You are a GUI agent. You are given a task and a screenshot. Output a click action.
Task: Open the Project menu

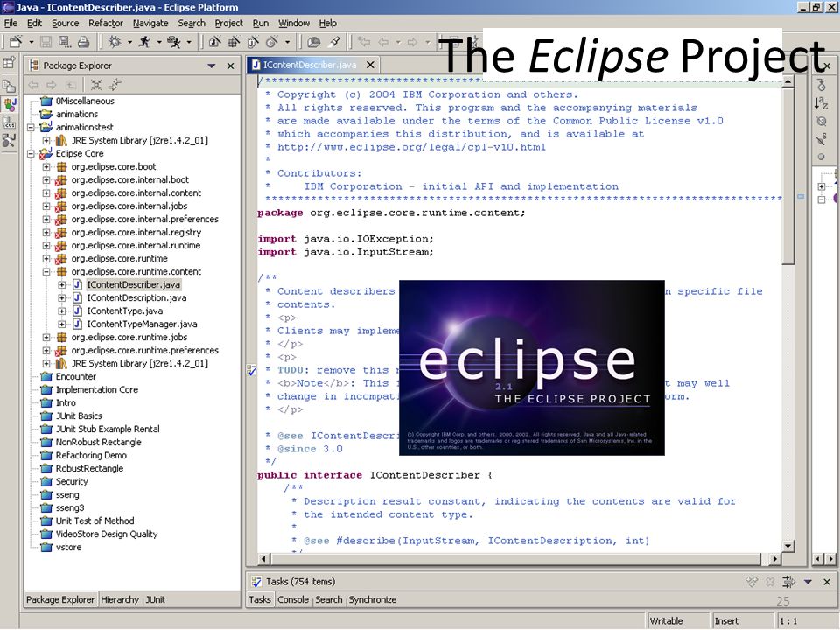click(x=228, y=23)
